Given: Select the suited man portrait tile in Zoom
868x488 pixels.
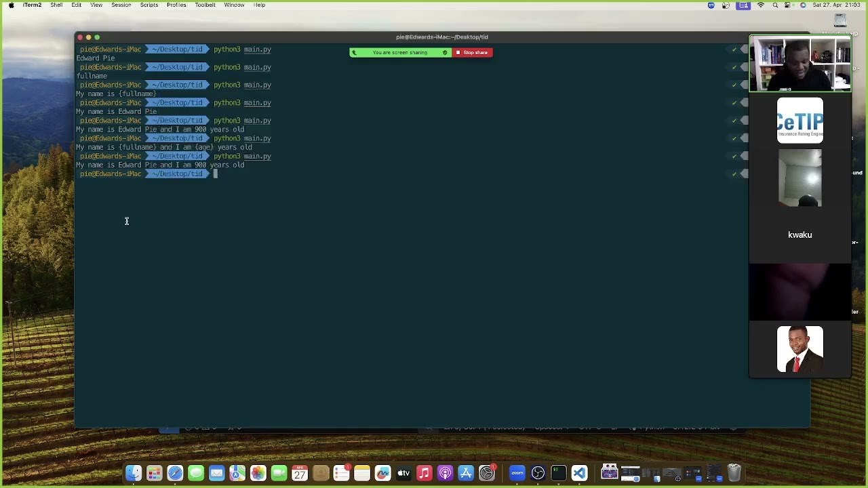Looking at the screenshot, I should click(x=800, y=349).
